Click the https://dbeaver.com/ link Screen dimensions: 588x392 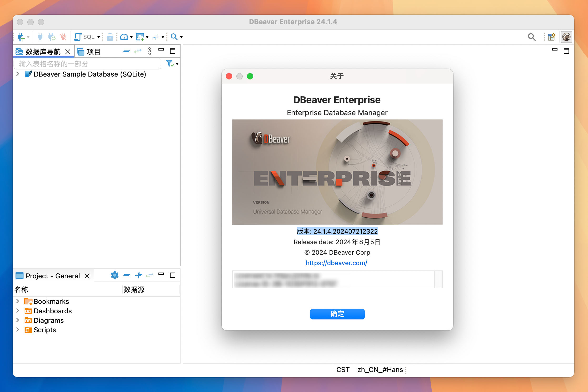336,263
